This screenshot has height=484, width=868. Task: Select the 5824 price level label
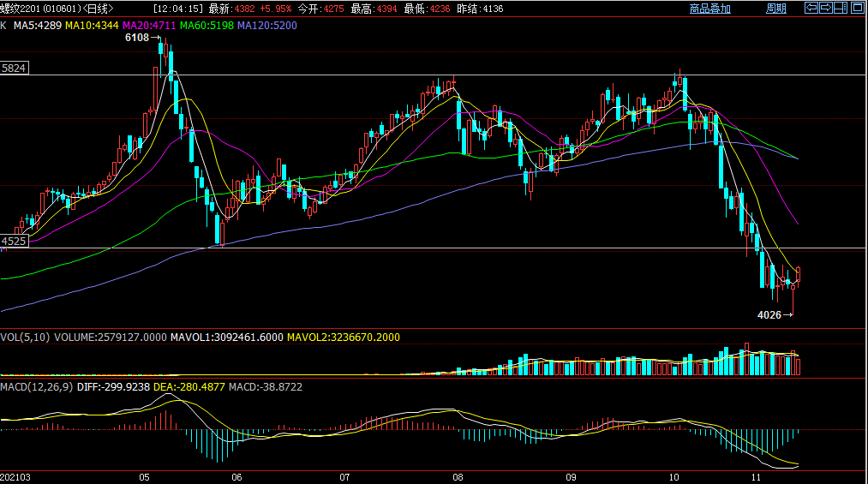click(14, 68)
